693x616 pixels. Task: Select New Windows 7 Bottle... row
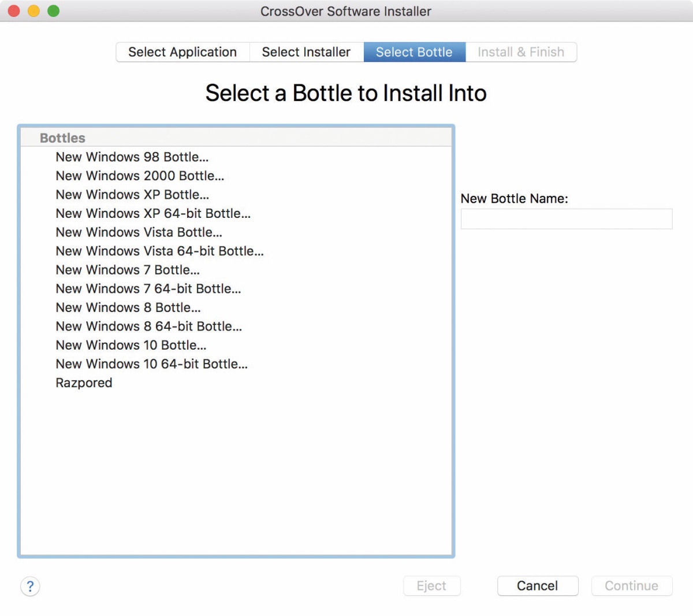236,270
